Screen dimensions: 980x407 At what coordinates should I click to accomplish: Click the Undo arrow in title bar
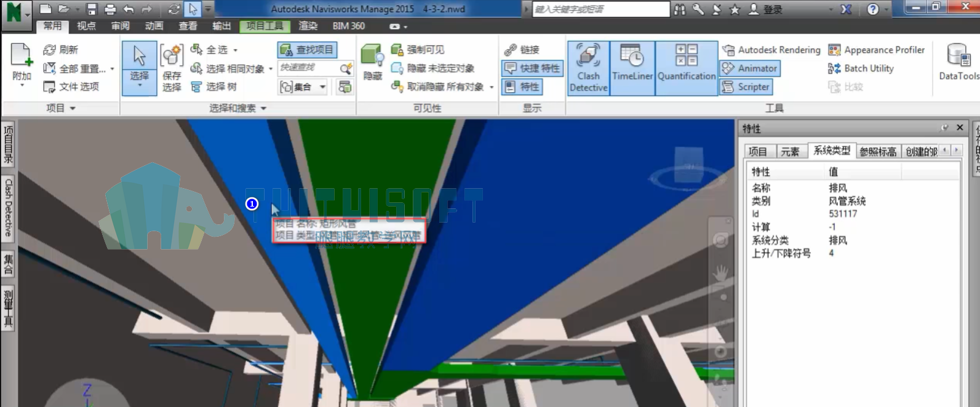129,9
